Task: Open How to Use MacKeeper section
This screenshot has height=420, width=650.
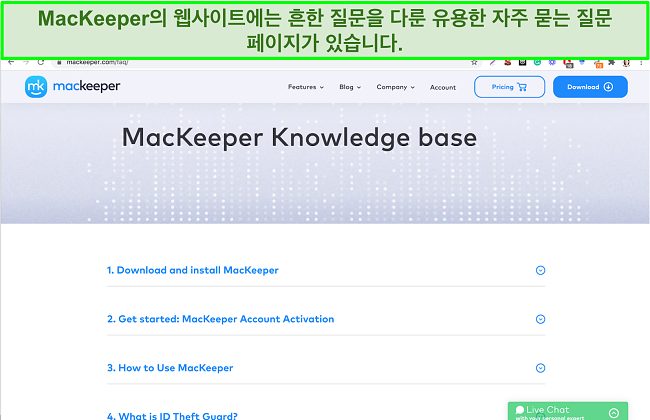Action: coord(170,368)
